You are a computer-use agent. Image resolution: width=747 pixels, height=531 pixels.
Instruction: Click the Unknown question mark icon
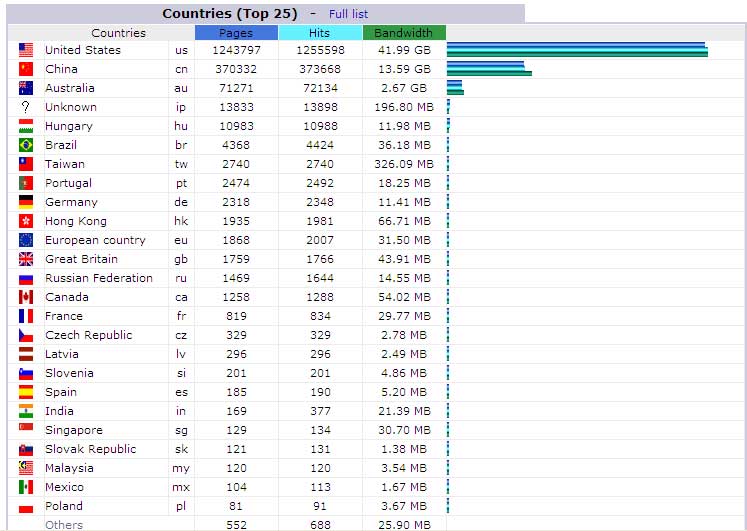click(x=26, y=107)
